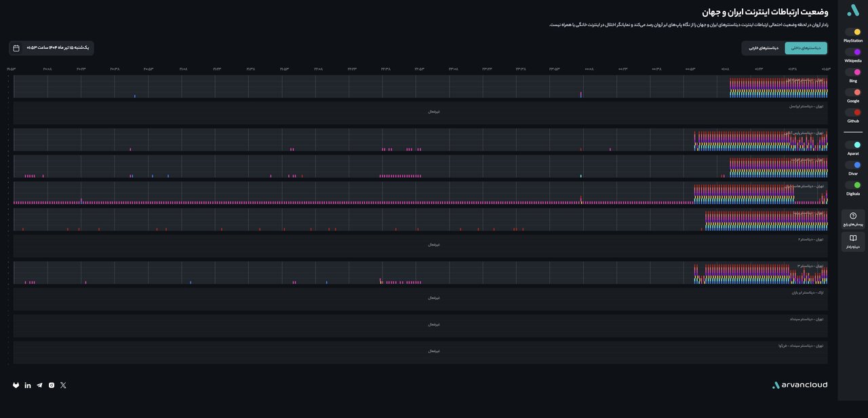Image resolution: width=868 pixels, height=418 pixels.
Task: Open the Instagram icon in footer
Action: 52,385
